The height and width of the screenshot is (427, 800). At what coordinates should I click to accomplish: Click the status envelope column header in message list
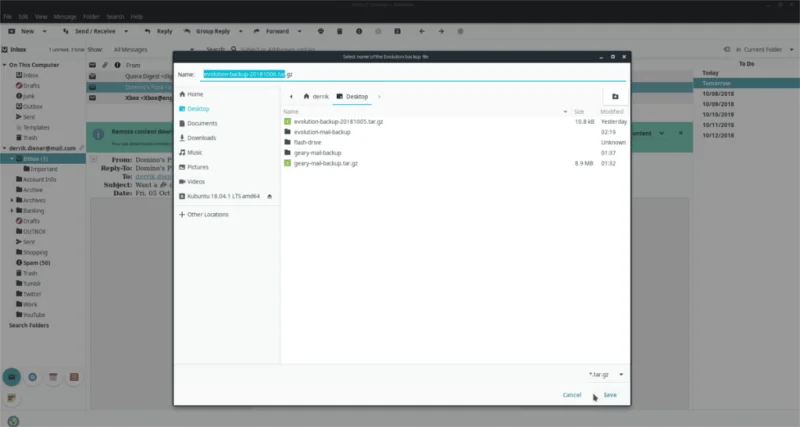point(92,65)
